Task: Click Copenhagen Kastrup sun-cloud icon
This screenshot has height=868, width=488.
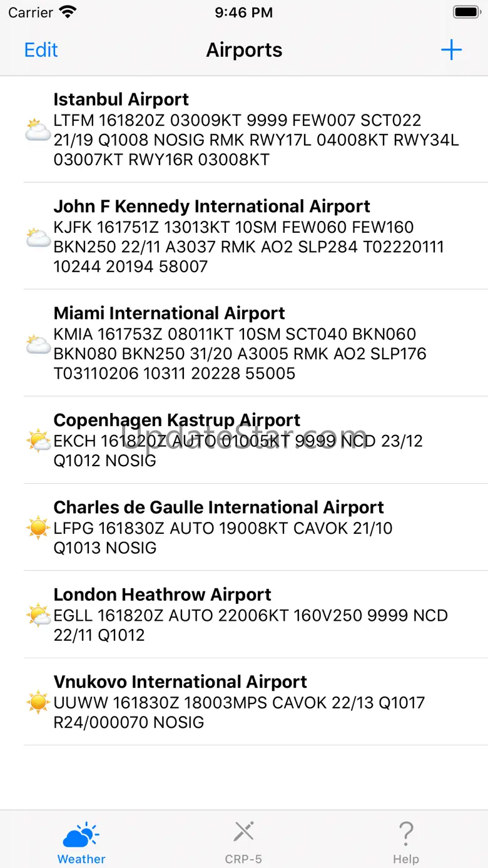Action: tap(38, 441)
